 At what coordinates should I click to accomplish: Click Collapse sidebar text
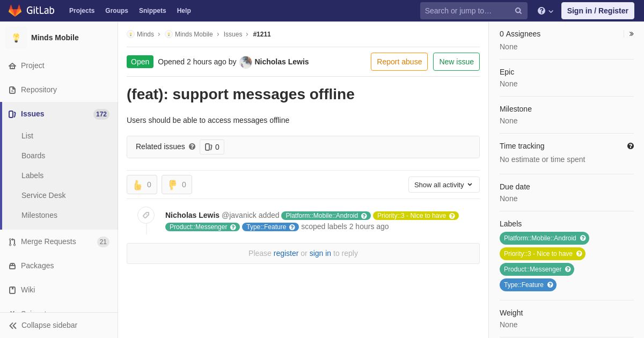point(49,325)
